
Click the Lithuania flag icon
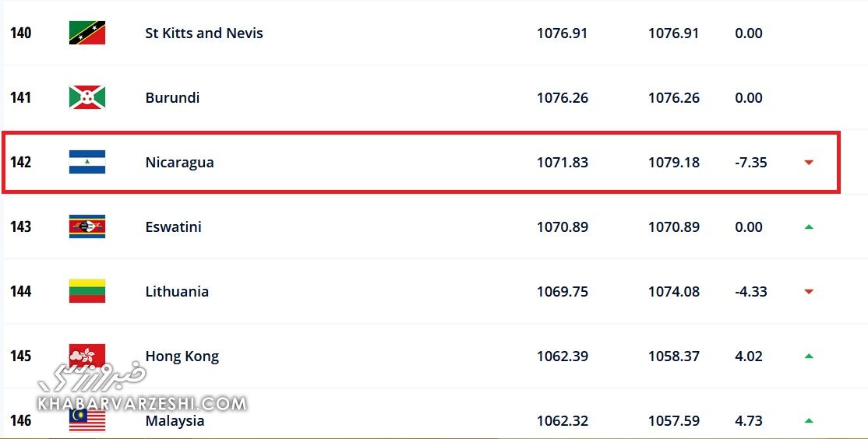point(86,291)
